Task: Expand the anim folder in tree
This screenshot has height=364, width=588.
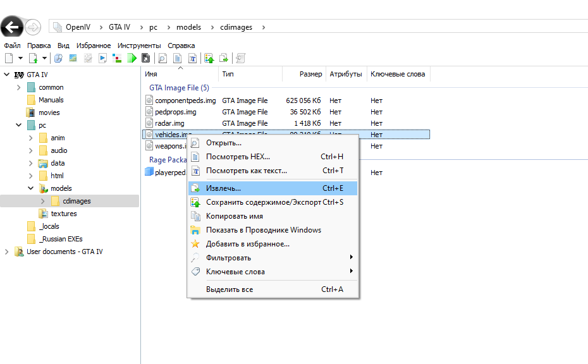Action: (x=31, y=138)
